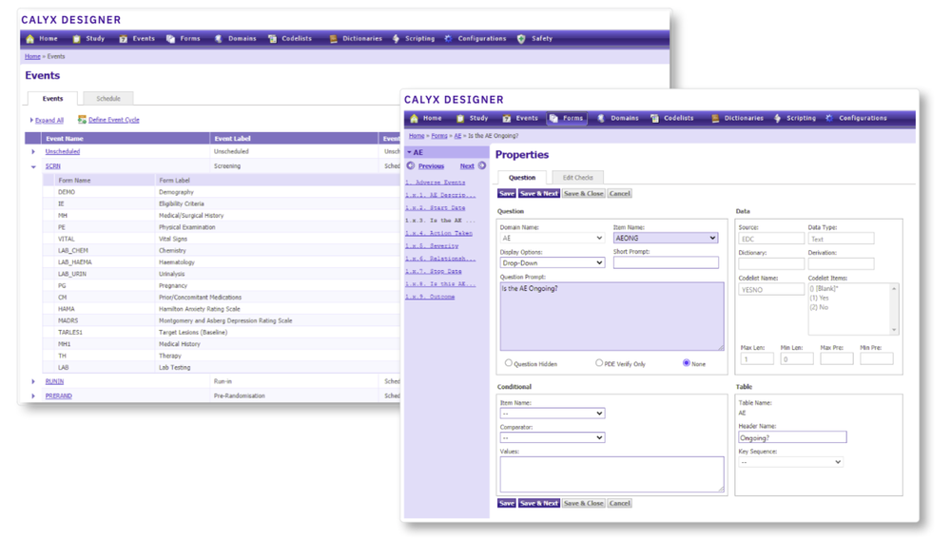Open the Item Name dropdown showing AEONG

[666, 239]
